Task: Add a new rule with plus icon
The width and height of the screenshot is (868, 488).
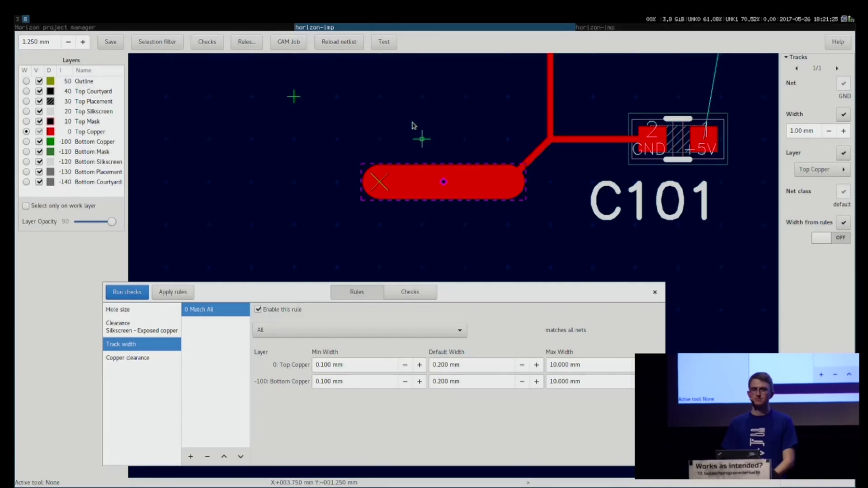Action: click(191, 457)
